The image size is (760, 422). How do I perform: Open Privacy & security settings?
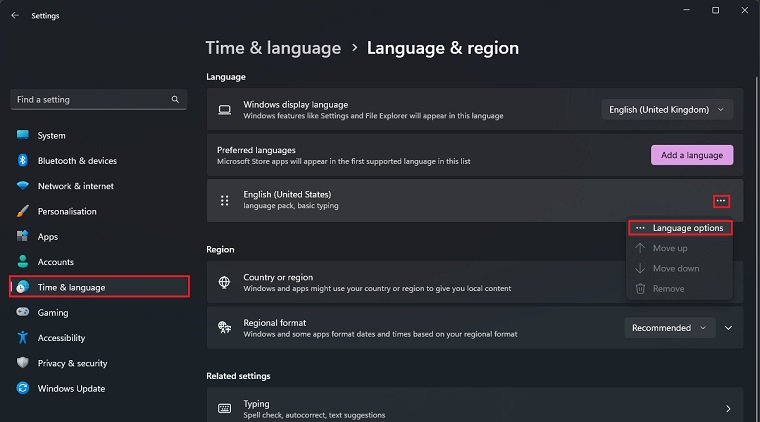tap(99, 363)
